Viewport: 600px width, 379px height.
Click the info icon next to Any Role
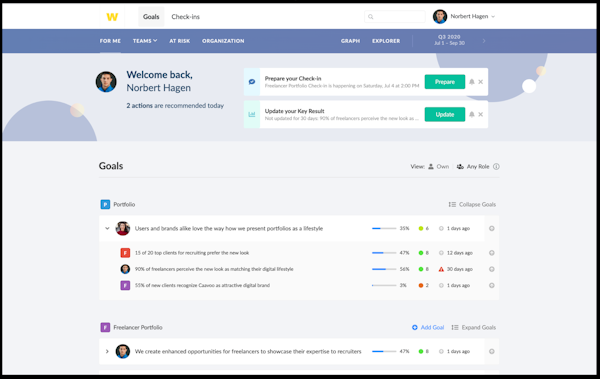point(496,167)
